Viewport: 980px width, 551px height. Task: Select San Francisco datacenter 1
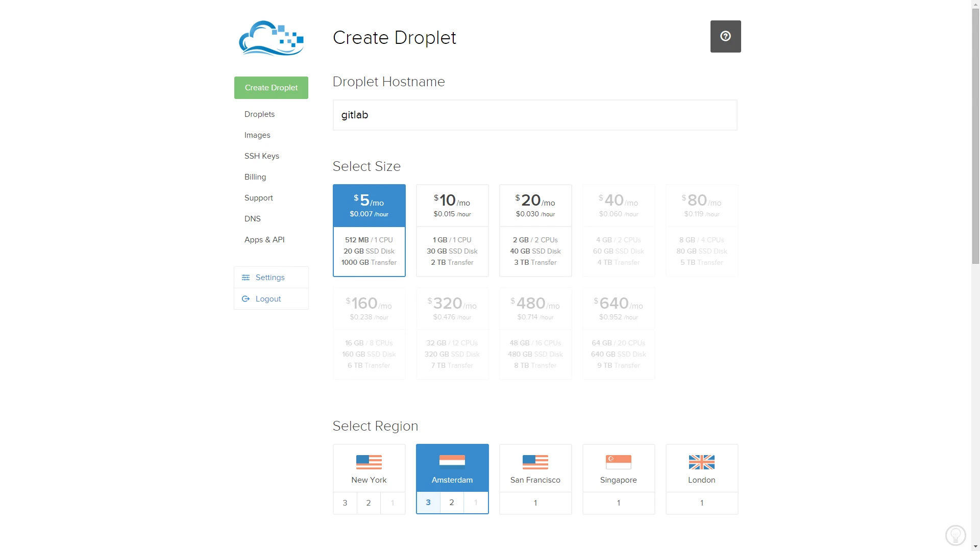[x=535, y=503]
